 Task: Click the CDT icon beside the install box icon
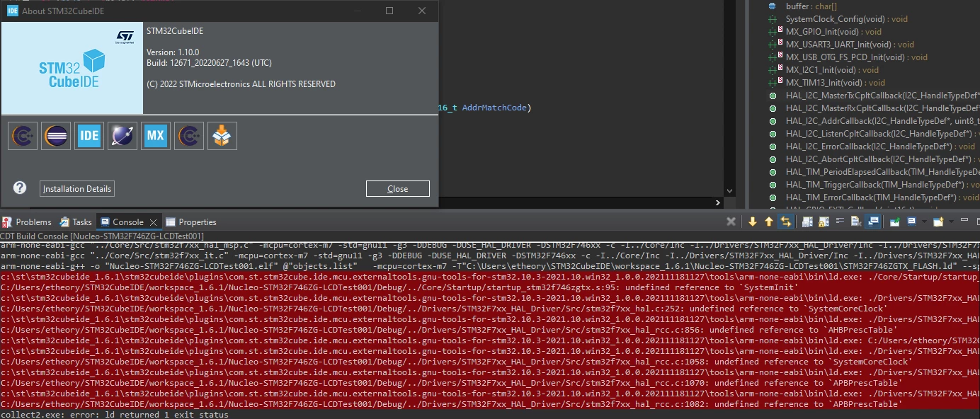(189, 135)
